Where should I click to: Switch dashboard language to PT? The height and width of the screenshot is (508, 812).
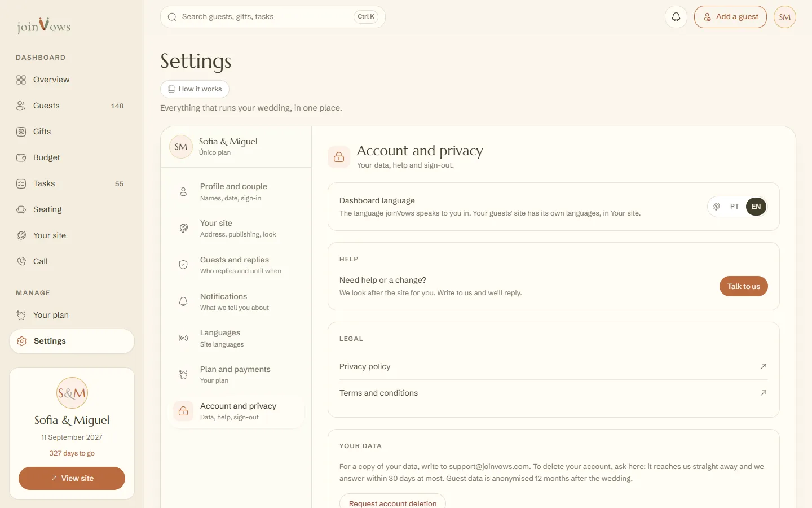coord(734,207)
